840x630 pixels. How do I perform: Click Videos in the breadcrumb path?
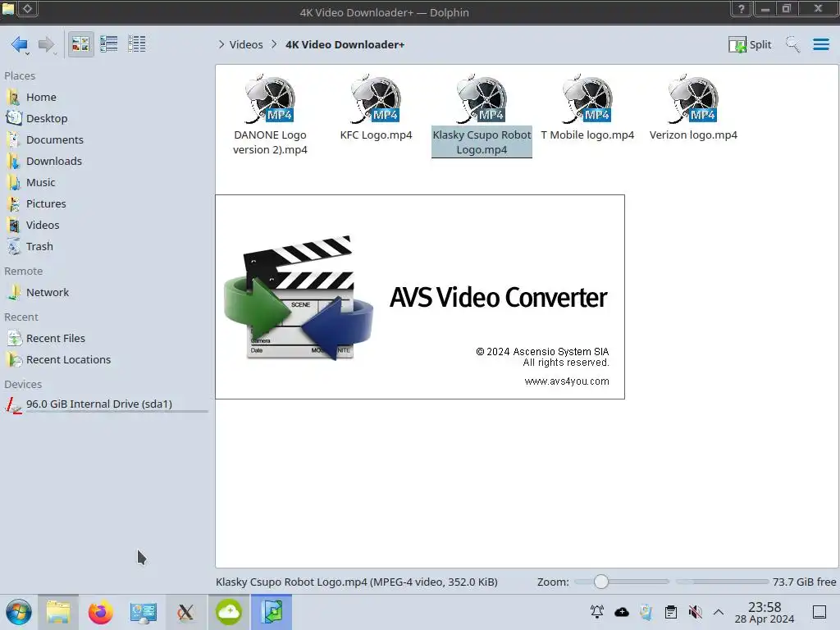click(246, 44)
